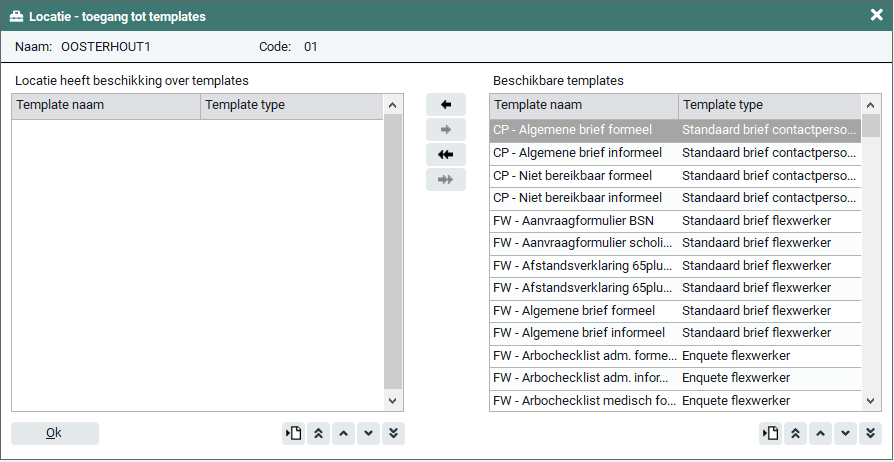Image resolution: width=894 pixels, height=462 pixels.
Task: Close the Locatie template access dialog
Action: 876,15
